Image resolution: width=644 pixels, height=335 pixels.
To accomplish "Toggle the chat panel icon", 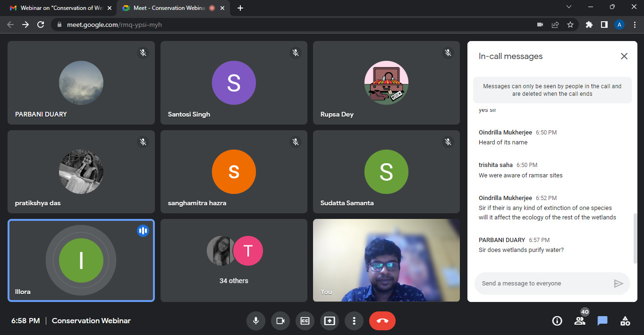I will [602, 321].
